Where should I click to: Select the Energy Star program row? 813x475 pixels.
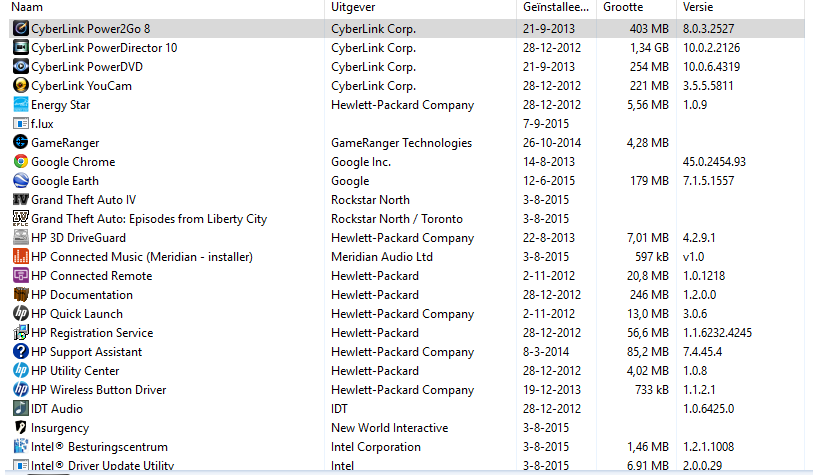coord(406,104)
